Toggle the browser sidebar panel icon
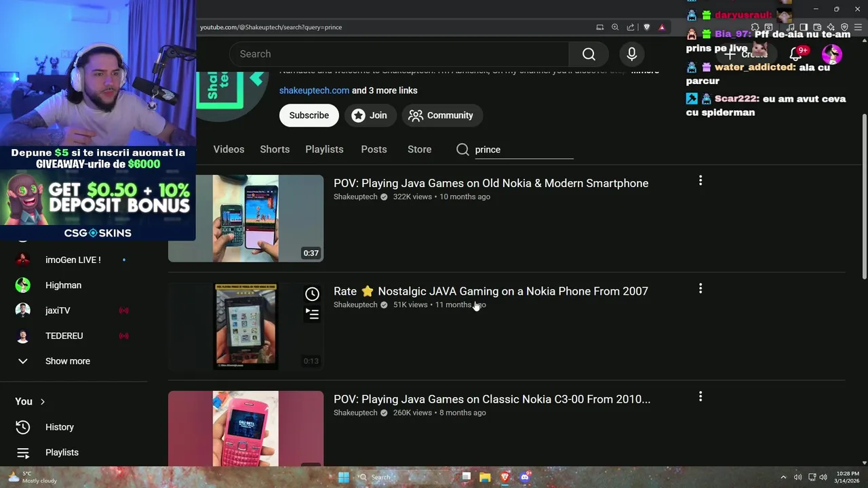 point(804,27)
